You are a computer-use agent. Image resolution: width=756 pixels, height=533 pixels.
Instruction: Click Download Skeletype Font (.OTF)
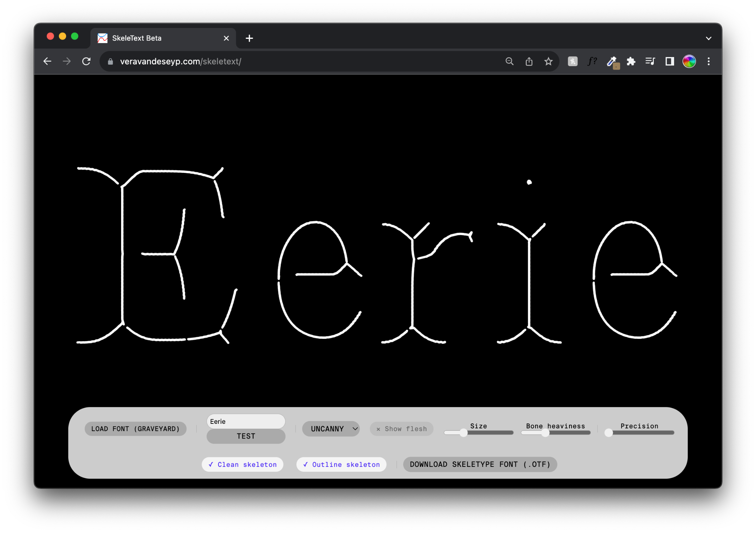480,464
